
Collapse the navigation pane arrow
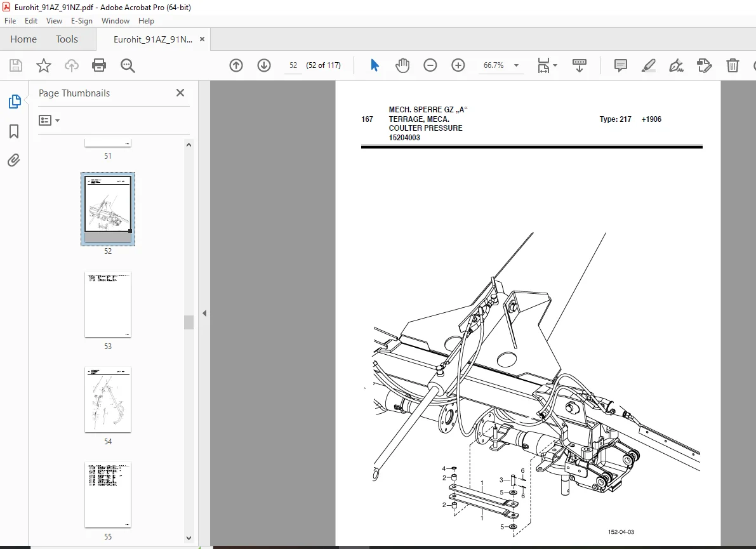(x=204, y=314)
